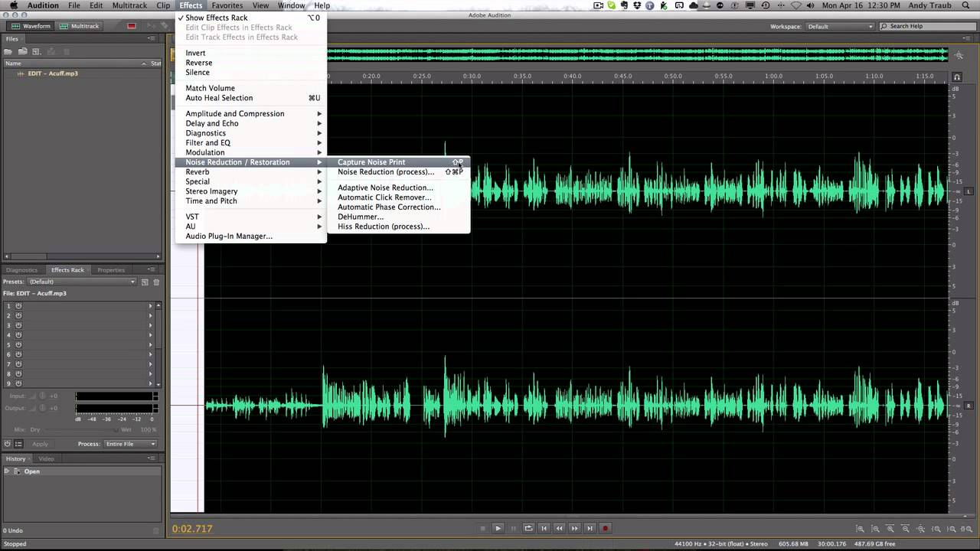
Task: Switch to Multitrack editor view
Action: 80,26
